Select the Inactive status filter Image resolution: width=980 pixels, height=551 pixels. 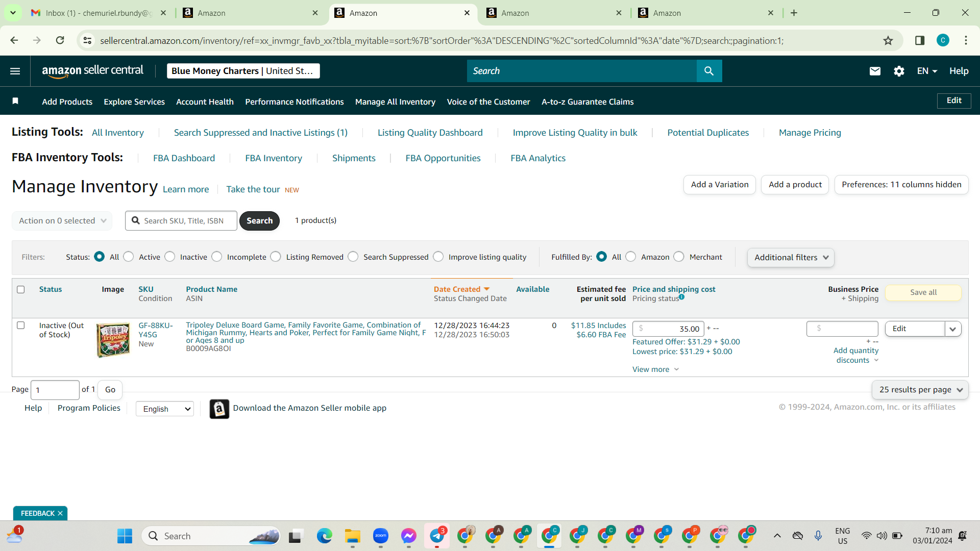coord(170,257)
